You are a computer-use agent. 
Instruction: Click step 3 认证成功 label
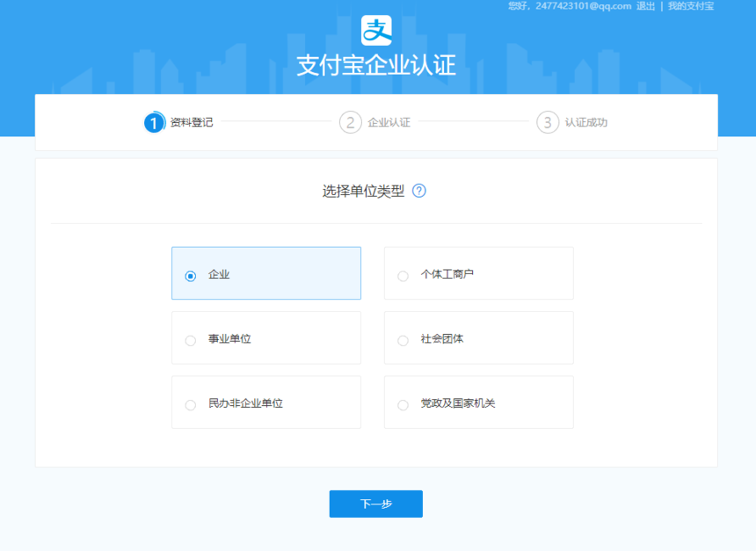[586, 122]
